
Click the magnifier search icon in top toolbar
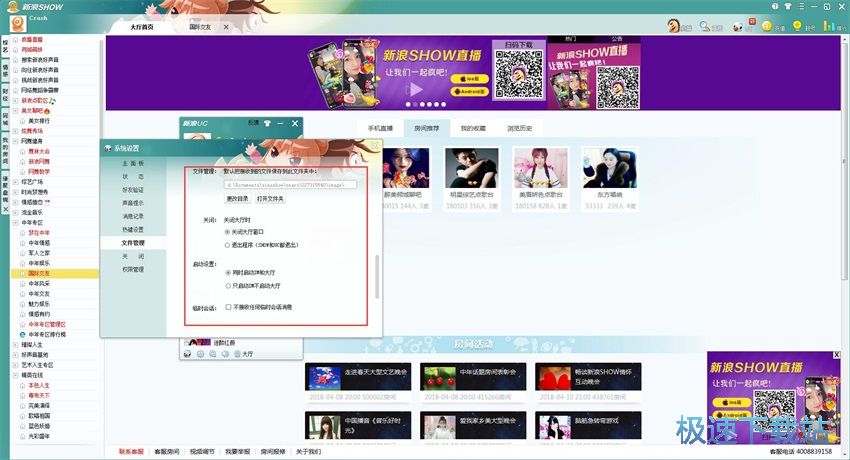704,25
